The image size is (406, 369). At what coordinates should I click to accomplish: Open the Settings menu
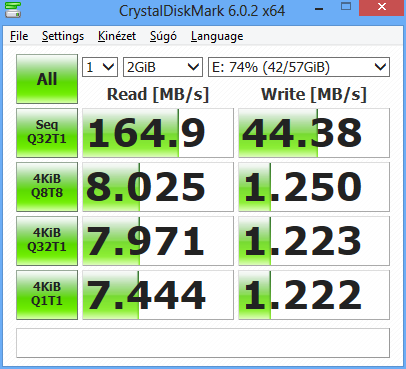point(63,36)
